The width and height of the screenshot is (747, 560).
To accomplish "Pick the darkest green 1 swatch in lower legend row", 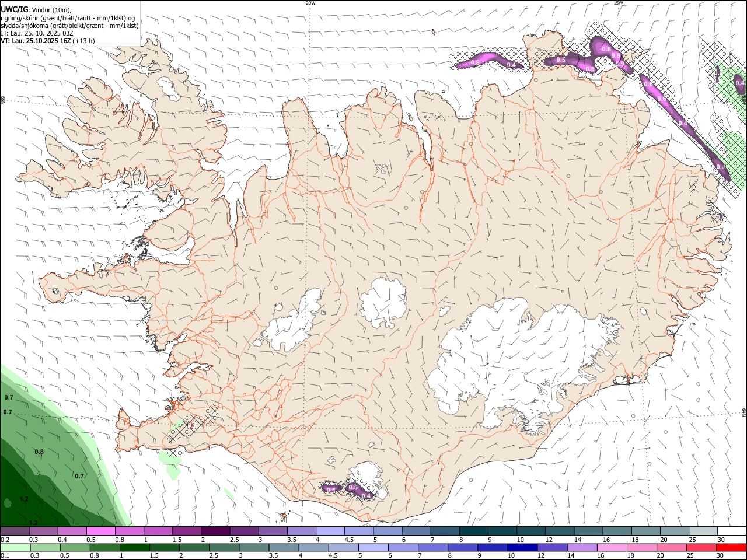I will pos(135,548).
